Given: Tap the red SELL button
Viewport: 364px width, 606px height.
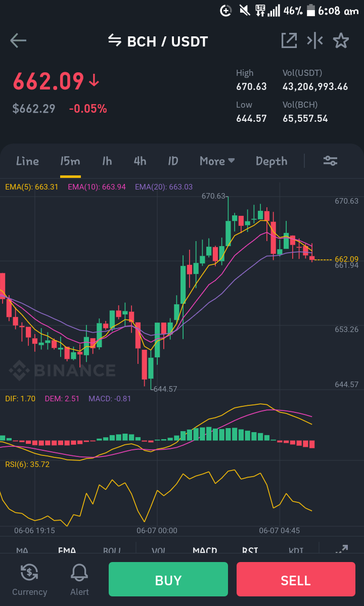Looking at the screenshot, I should 296,579.
